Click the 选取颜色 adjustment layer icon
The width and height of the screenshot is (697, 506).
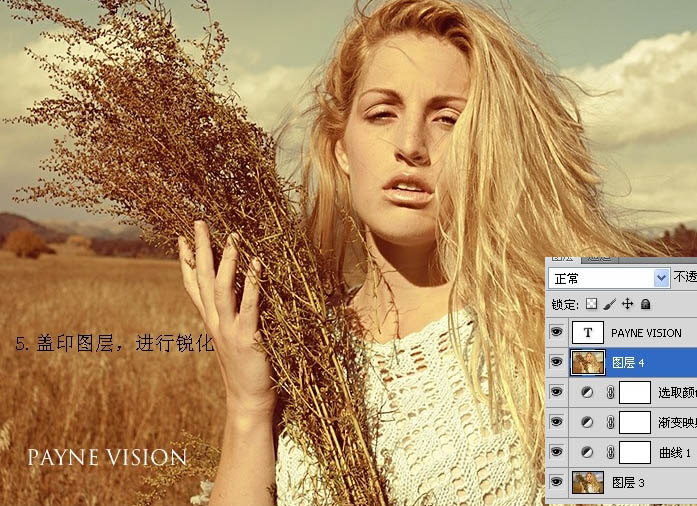[x=587, y=393]
